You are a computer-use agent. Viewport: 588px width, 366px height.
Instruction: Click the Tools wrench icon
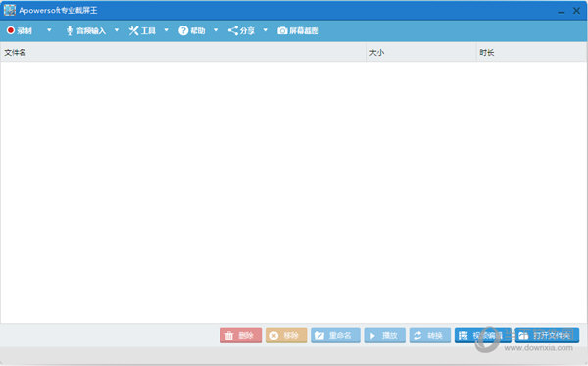point(133,30)
